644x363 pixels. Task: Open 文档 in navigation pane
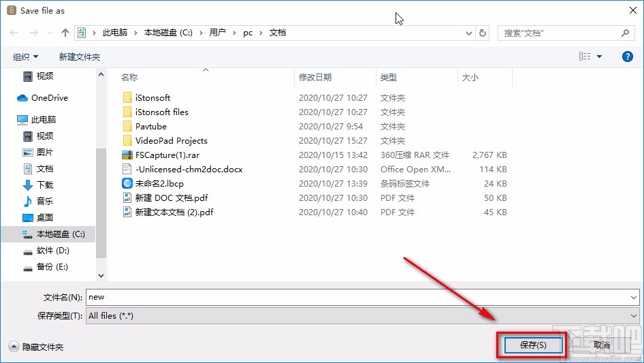[x=38, y=168]
